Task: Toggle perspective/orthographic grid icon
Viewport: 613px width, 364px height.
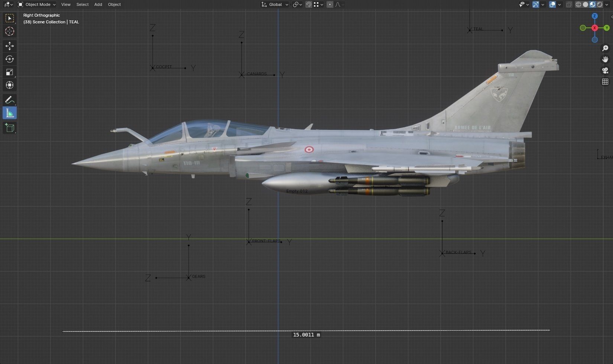Action: 605,82
